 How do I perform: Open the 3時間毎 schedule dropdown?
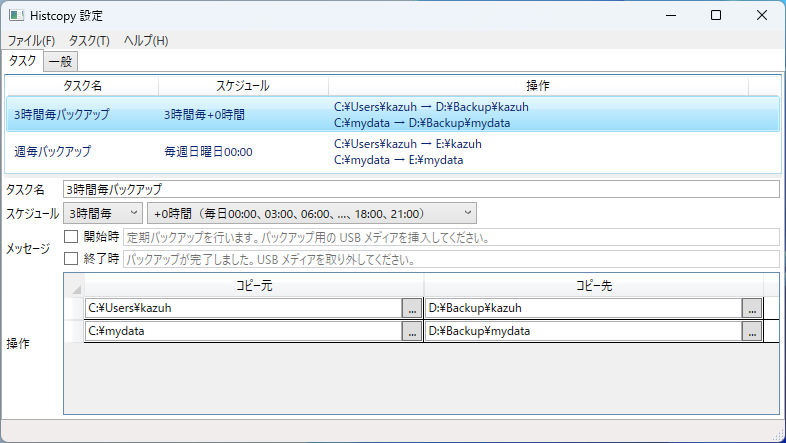[103, 213]
